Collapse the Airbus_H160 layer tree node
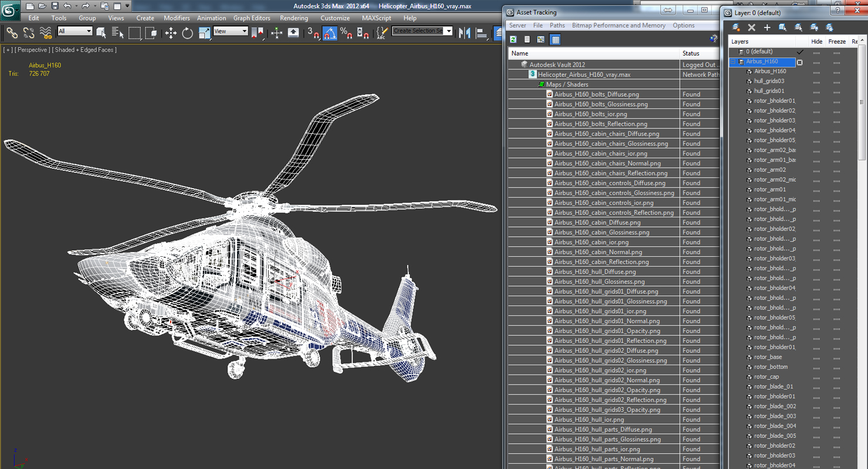The height and width of the screenshot is (469, 868). click(733, 62)
